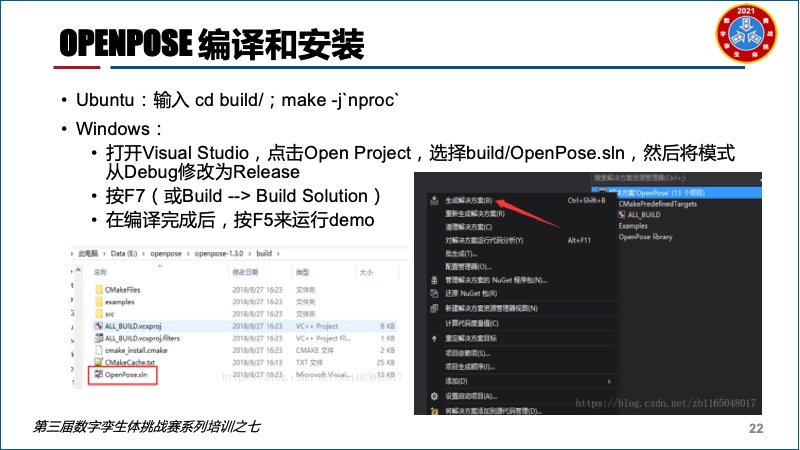Click the examples folder icon
The image size is (800, 450).
(x=99, y=302)
